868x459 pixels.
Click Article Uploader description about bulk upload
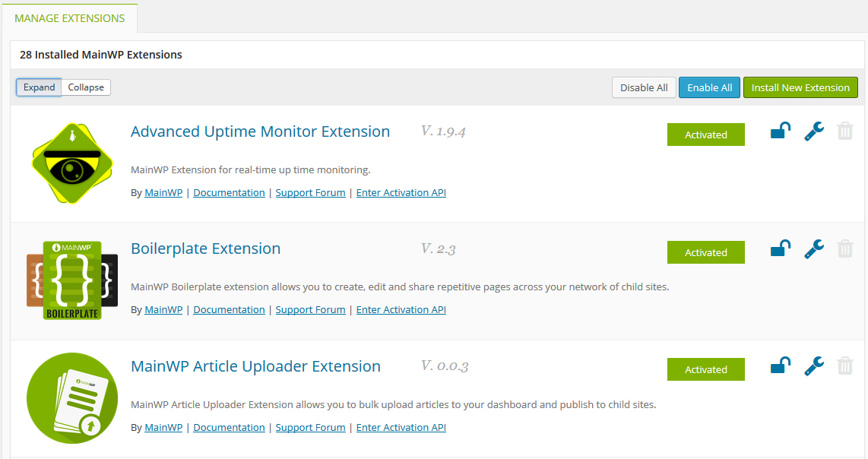click(x=393, y=405)
